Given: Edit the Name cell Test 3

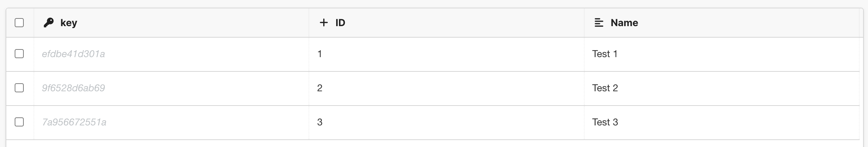Looking at the screenshot, I should 605,122.
